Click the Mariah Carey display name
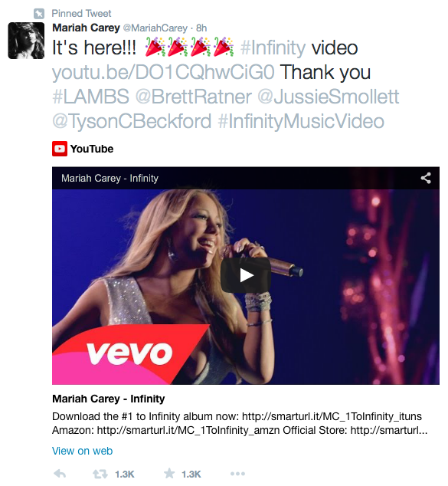The height and width of the screenshot is (486, 448). point(86,28)
